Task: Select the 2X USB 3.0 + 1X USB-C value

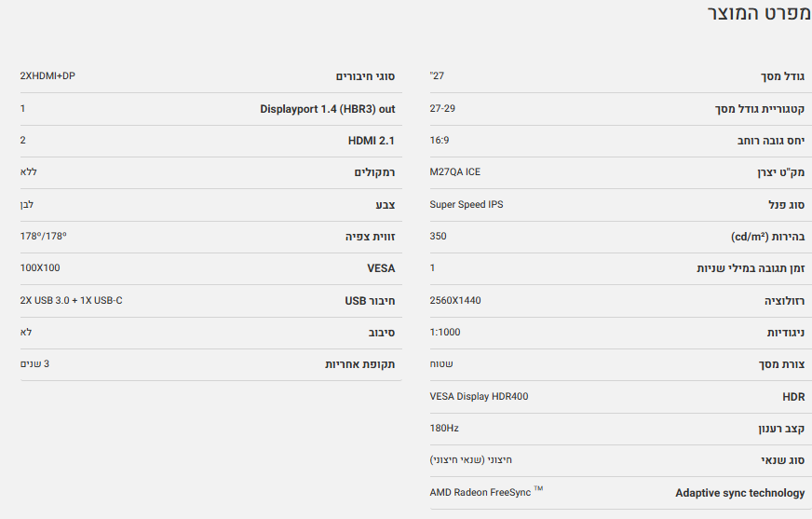Action: [x=71, y=300]
